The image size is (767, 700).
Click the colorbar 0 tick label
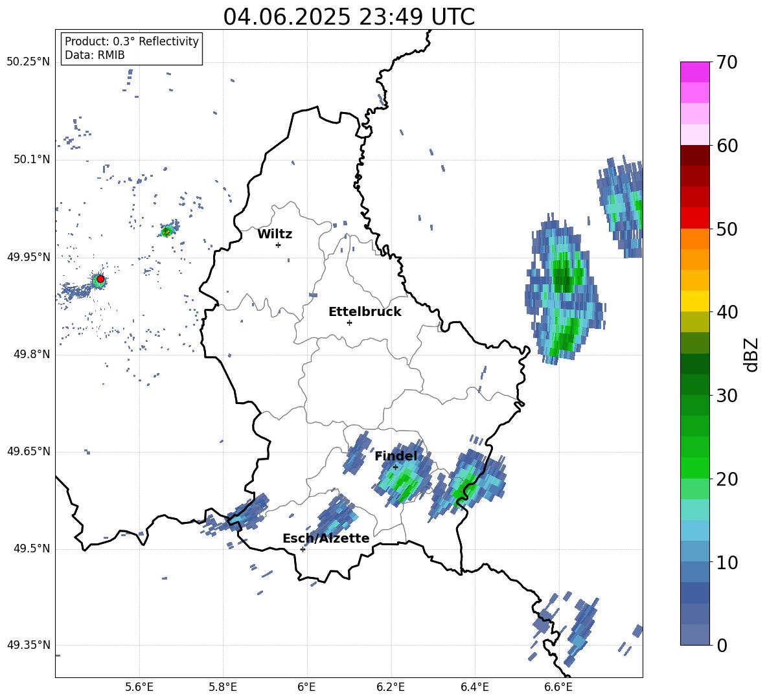click(722, 645)
